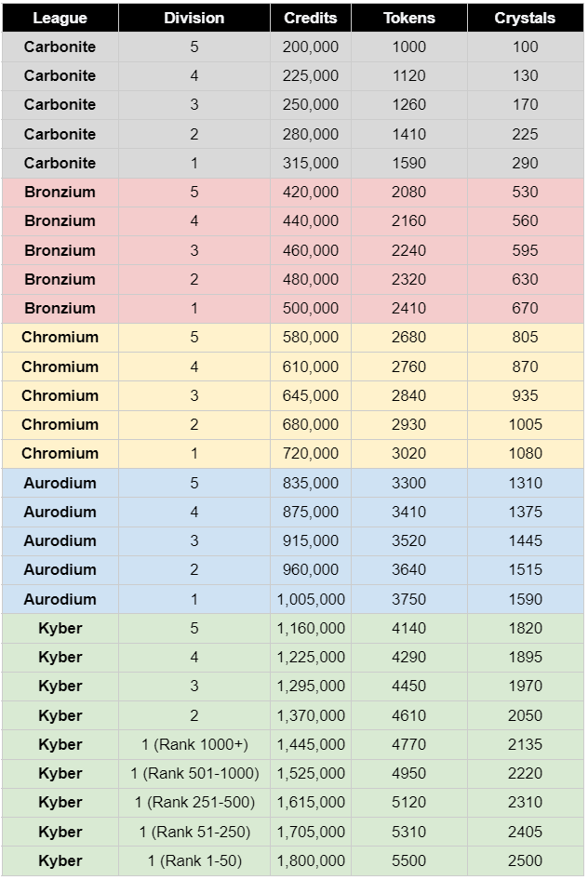Select the Tokens column header
Image resolution: width=588 pixels, height=880 pixels.
click(408, 18)
